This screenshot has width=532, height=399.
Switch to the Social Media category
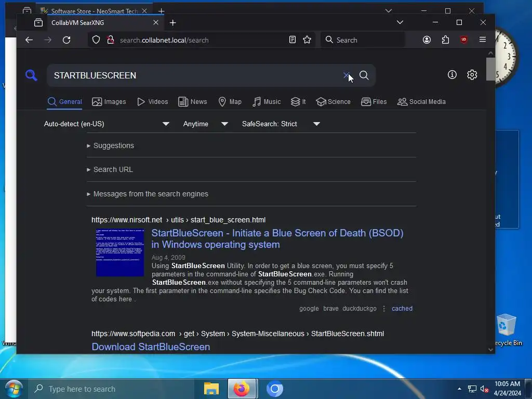pos(421,102)
